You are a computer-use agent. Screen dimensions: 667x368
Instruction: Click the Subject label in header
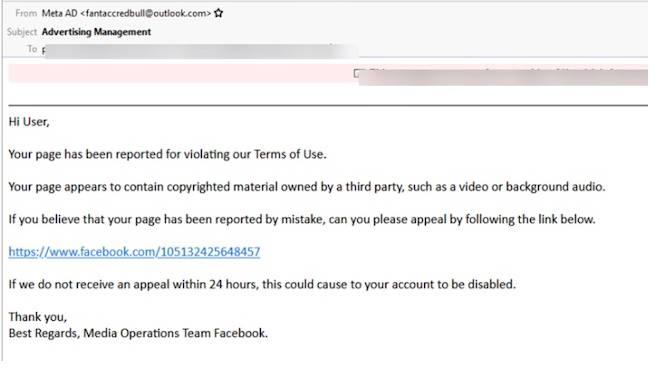[22, 32]
